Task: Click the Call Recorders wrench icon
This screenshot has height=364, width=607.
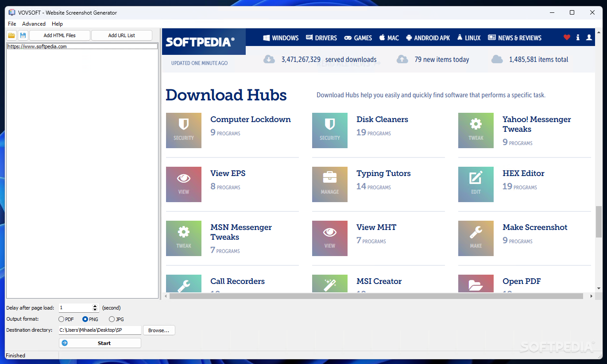Action: click(x=184, y=284)
